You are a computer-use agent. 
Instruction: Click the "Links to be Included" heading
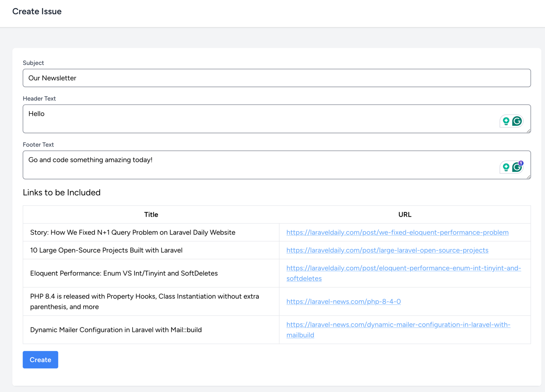(x=62, y=192)
